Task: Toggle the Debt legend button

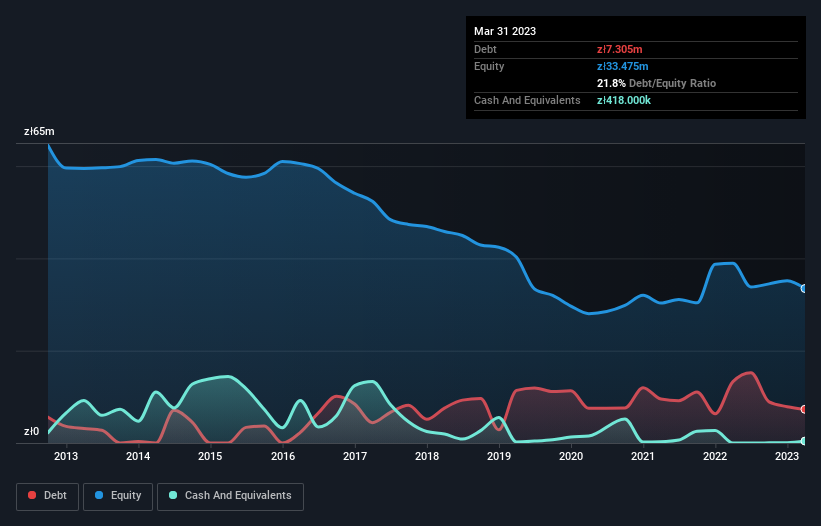Action: click(x=48, y=496)
